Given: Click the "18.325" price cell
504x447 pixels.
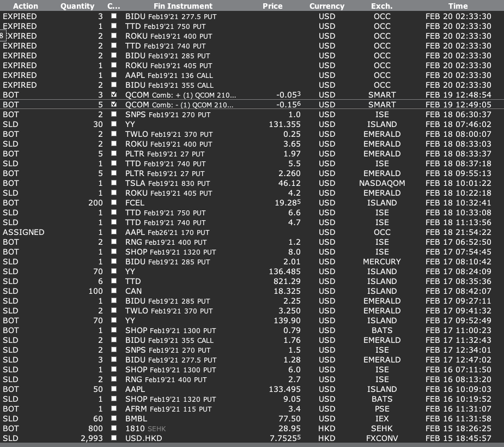Looking at the screenshot, I should (x=287, y=291).
